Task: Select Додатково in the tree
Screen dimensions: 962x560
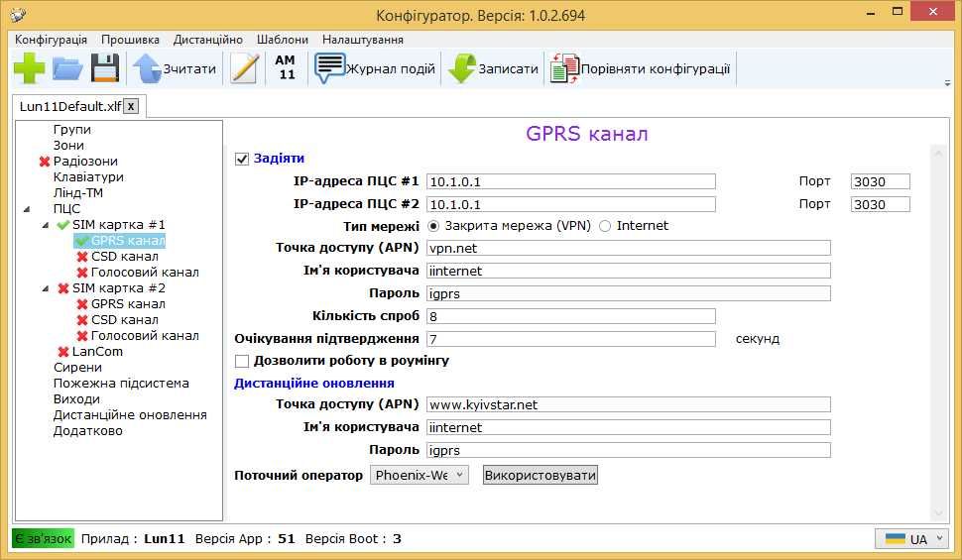Action: tap(87, 431)
